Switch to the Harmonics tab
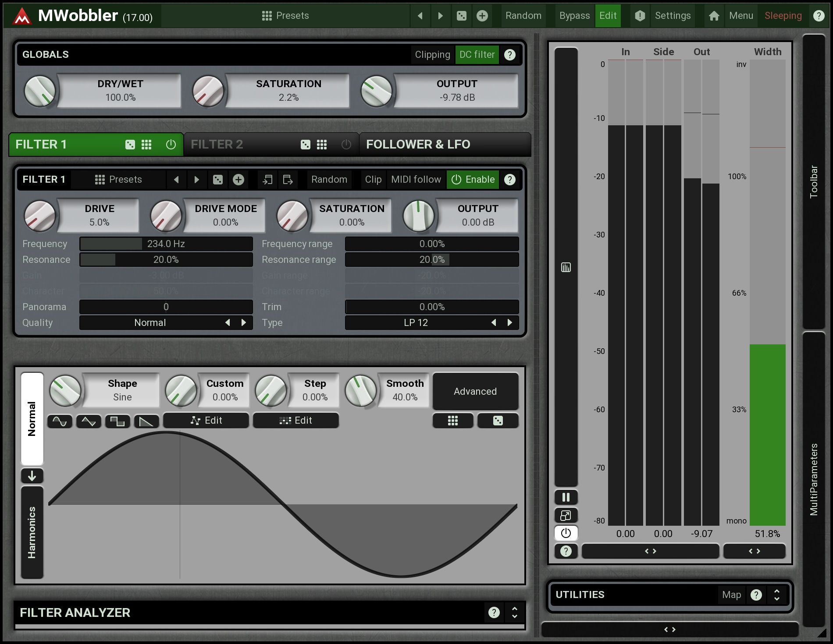This screenshot has width=833, height=644. [x=32, y=532]
